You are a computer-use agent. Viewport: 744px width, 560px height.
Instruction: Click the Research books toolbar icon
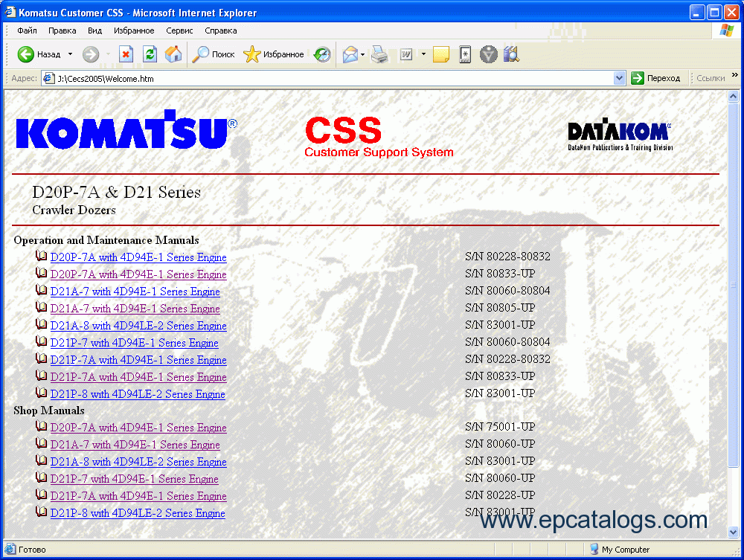(512, 54)
